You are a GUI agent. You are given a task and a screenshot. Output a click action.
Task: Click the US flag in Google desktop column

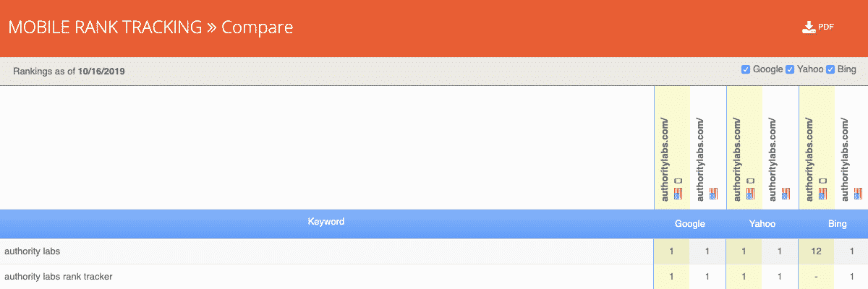(x=713, y=193)
